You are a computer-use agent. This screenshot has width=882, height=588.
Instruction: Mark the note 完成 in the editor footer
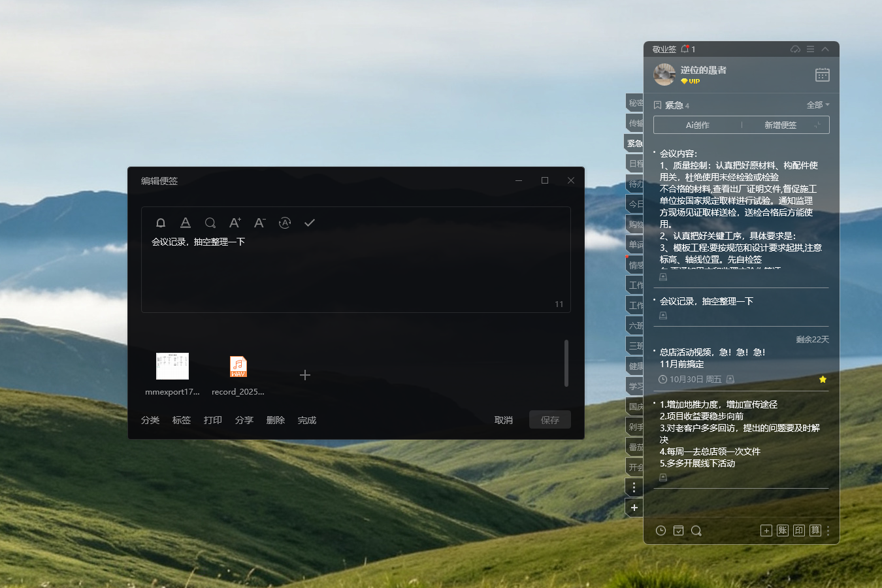click(307, 420)
